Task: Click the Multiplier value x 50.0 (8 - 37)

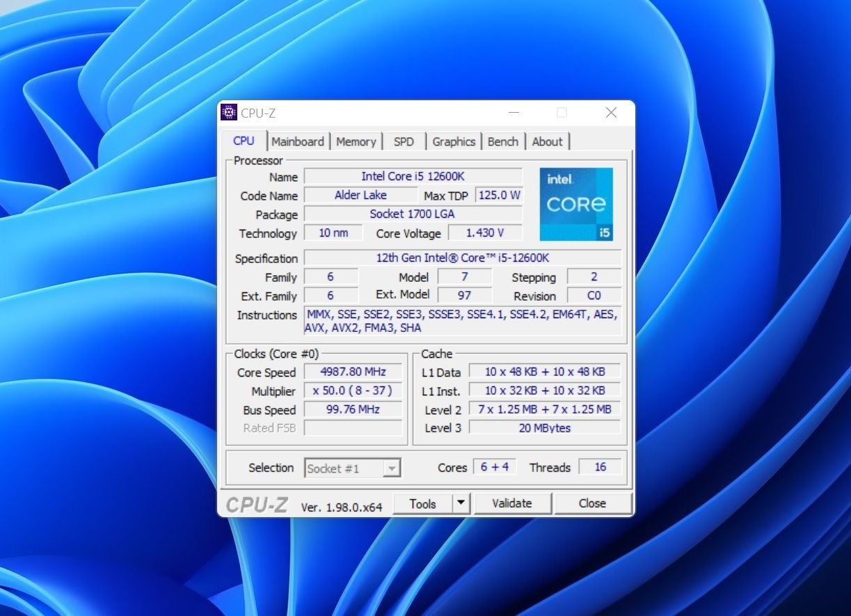Action: pyautogui.click(x=353, y=390)
